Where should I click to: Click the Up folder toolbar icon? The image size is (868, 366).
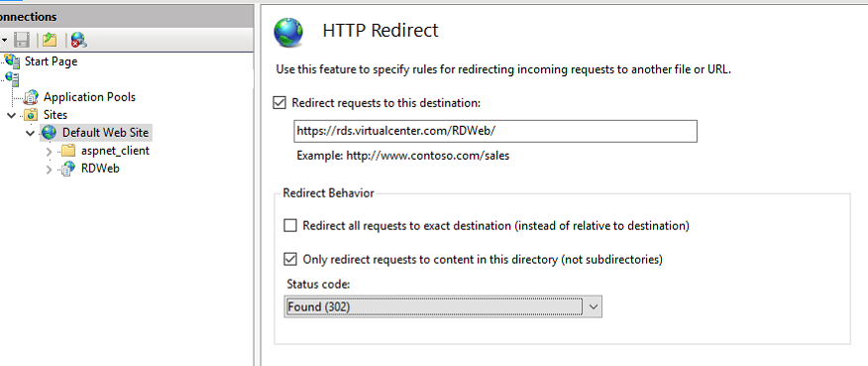[50, 40]
